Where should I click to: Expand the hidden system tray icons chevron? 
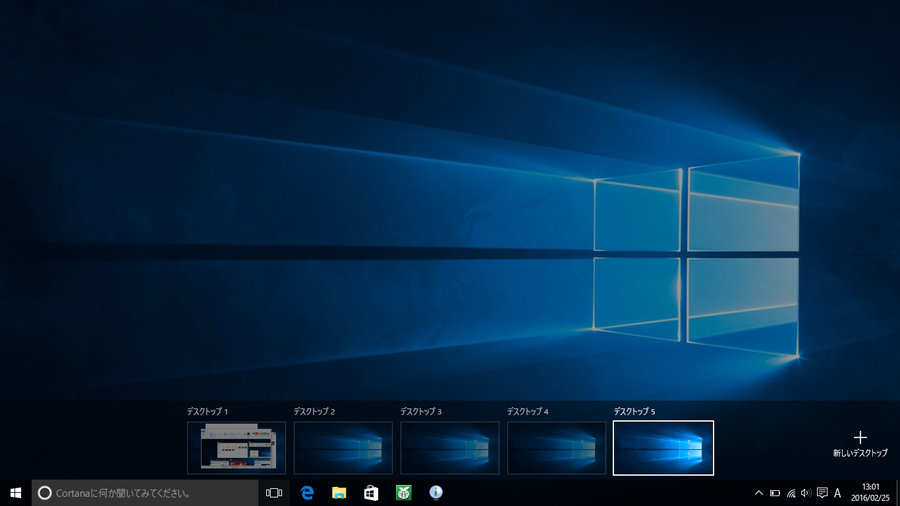click(x=759, y=493)
